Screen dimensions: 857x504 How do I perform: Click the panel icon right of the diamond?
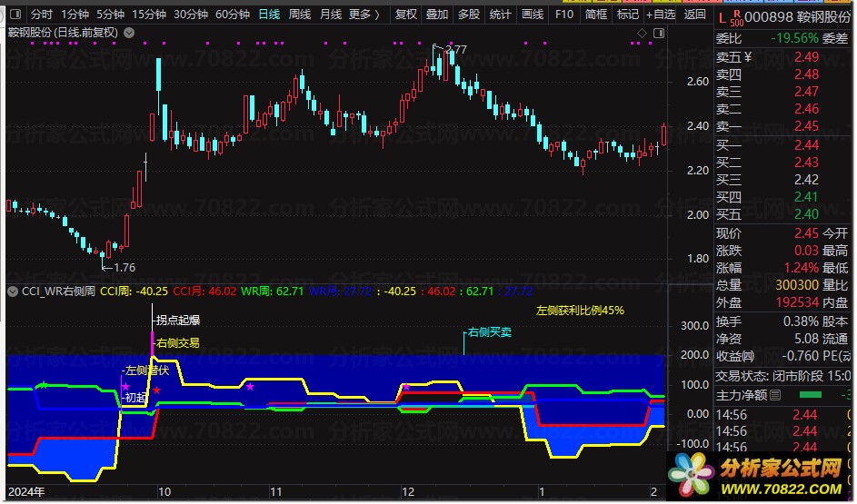655,34
